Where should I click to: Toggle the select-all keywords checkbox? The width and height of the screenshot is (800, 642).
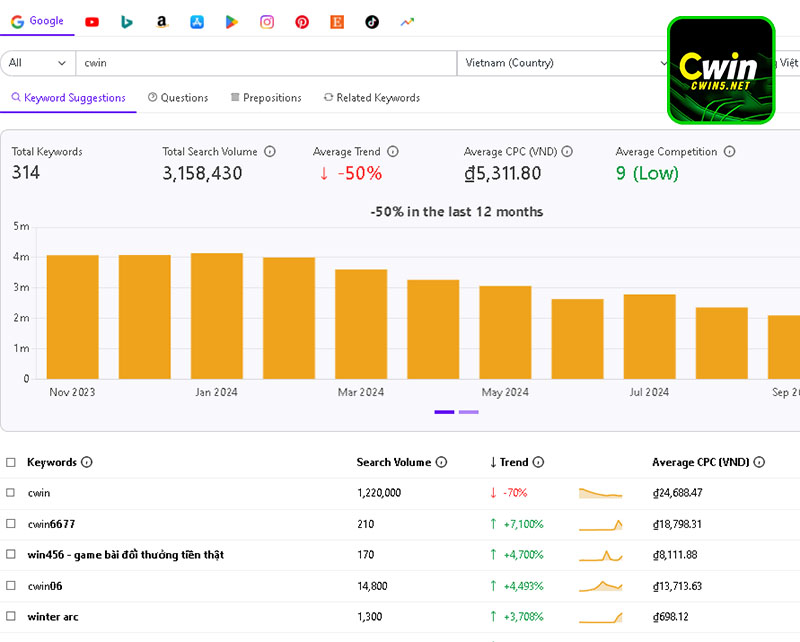coord(11,462)
